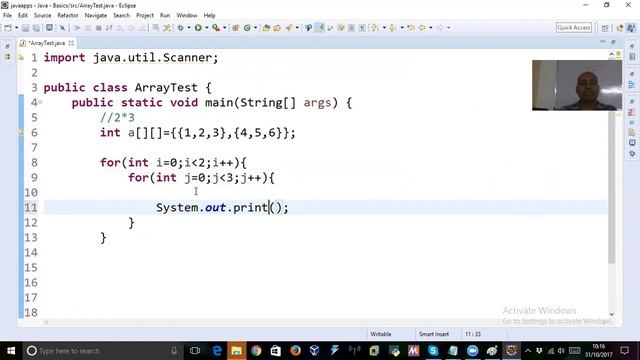Open Skype from the taskbar
Viewport: 640px width, 360px height.
pyautogui.click(x=433, y=351)
